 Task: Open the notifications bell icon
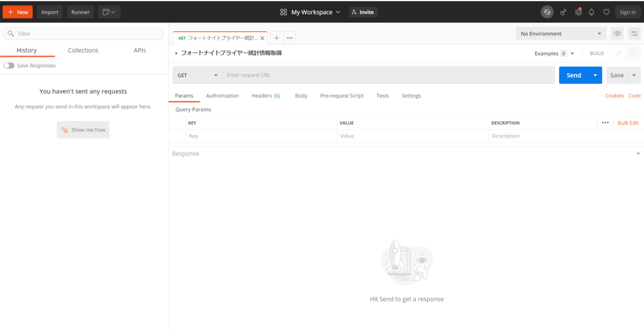click(592, 12)
